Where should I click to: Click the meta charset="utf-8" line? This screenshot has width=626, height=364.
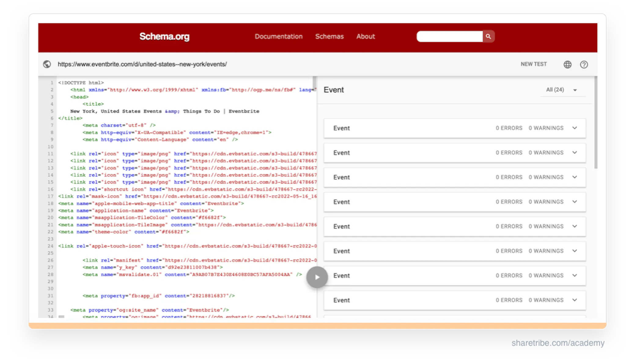click(119, 125)
